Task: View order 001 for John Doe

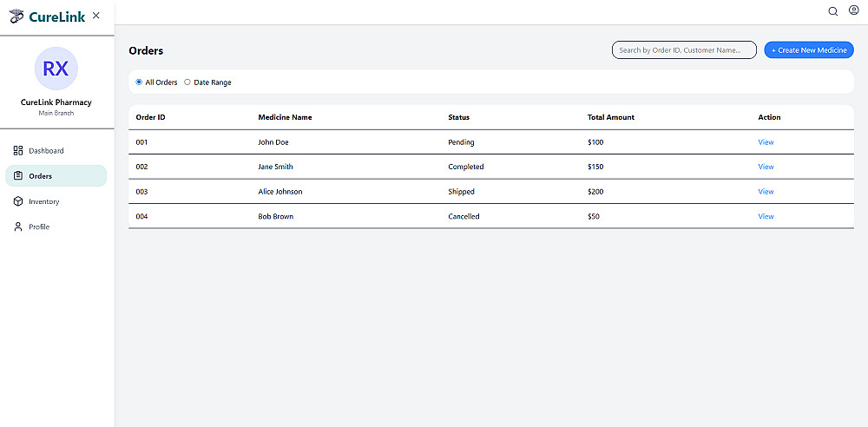Action: (x=766, y=142)
